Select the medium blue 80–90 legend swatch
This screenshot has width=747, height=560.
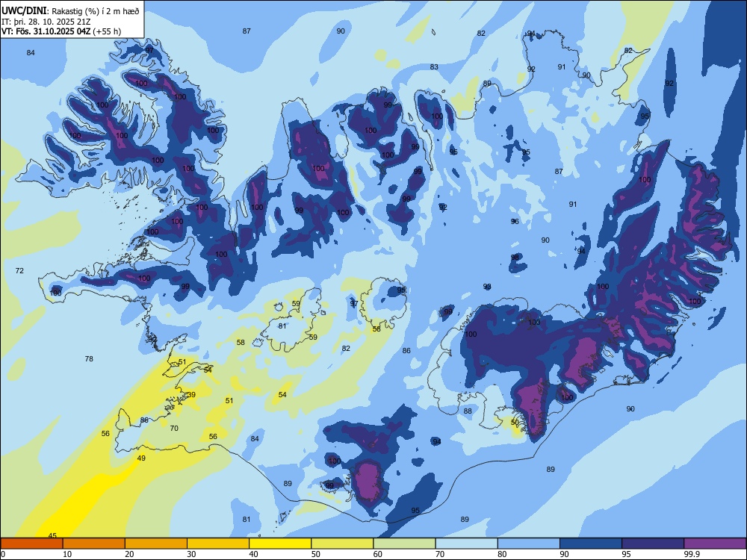[529, 544]
